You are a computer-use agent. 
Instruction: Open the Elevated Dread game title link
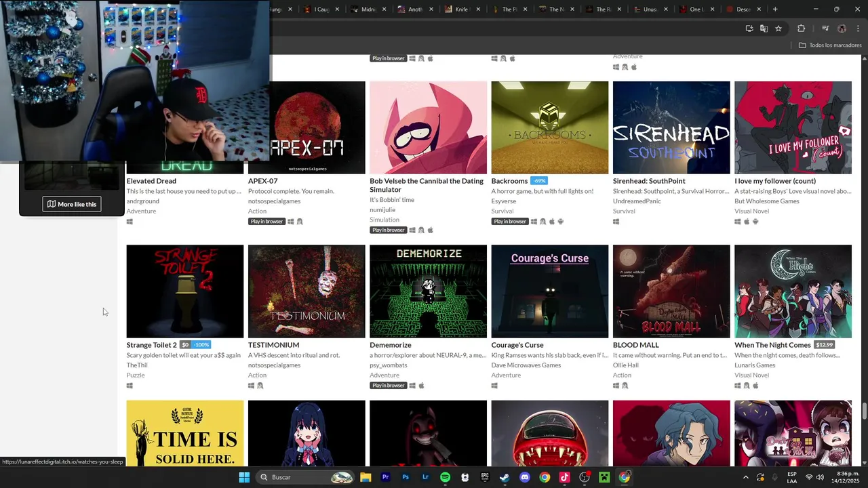pos(151,181)
